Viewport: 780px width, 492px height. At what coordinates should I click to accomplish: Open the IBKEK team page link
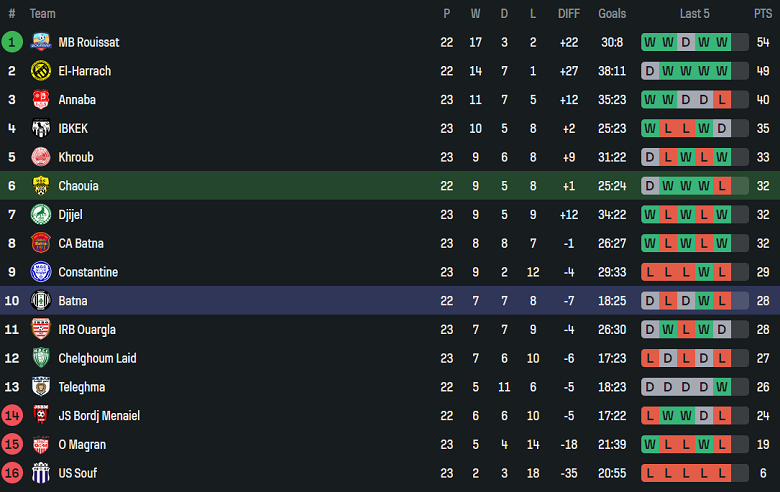pyautogui.click(x=73, y=129)
